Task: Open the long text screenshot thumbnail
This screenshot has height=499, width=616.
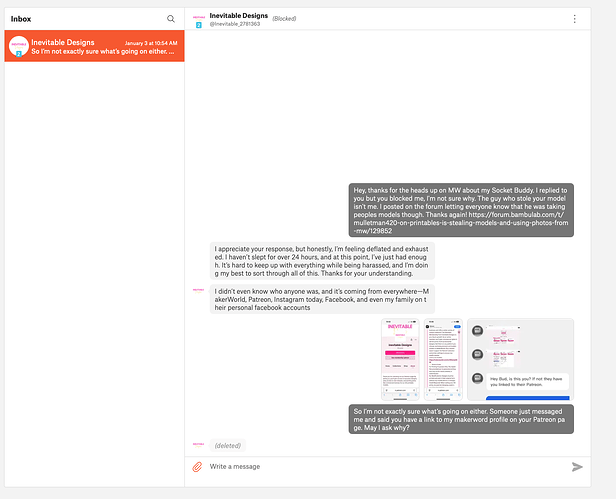Action: (443, 360)
